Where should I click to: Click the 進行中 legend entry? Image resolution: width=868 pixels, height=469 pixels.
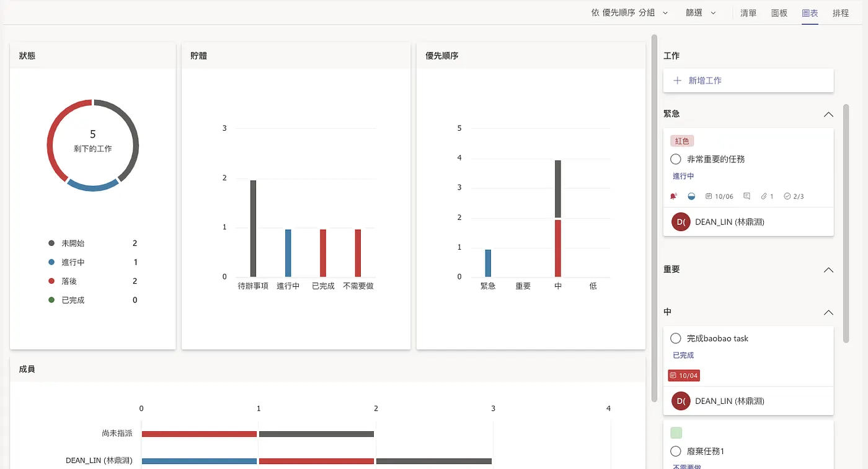click(x=93, y=263)
